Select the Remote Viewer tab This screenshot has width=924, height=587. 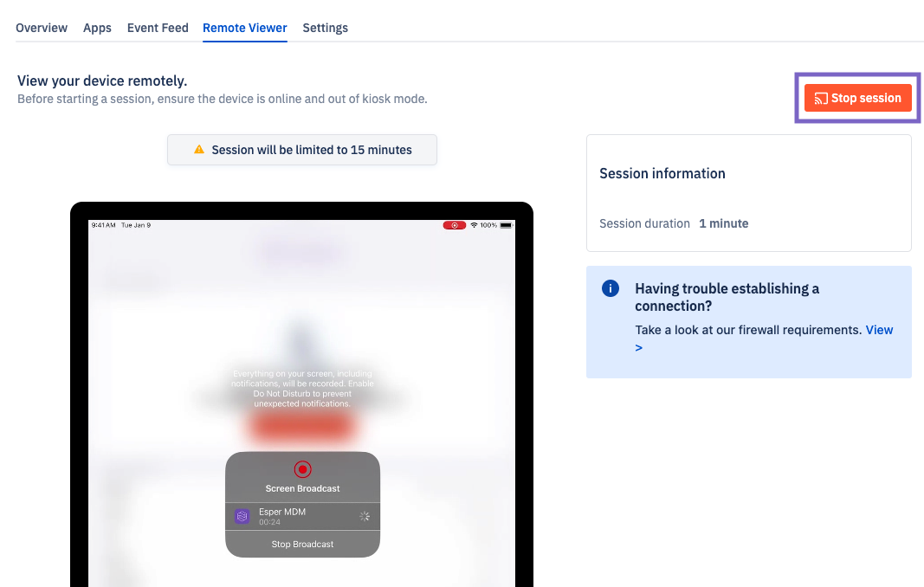(x=245, y=28)
